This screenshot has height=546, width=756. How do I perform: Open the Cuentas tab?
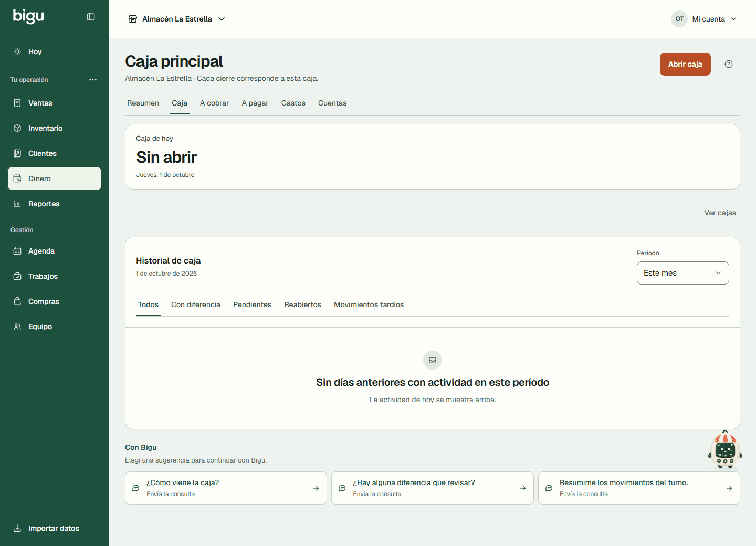click(x=332, y=103)
